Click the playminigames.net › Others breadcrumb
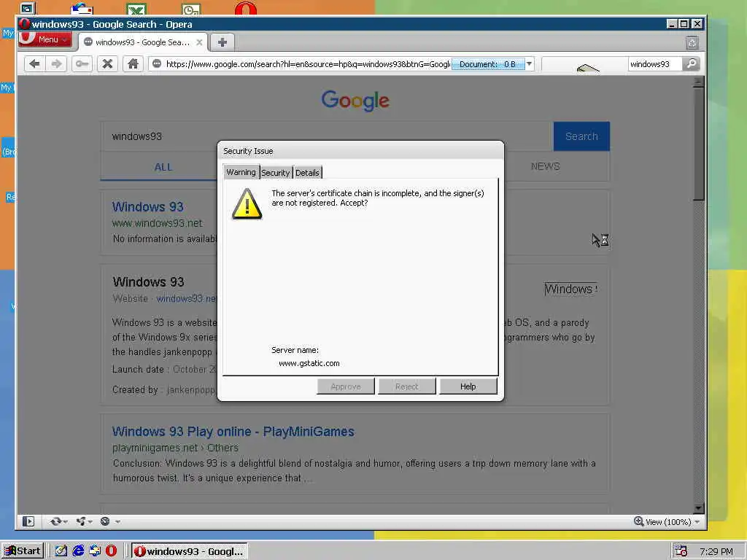 click(175, 448)
